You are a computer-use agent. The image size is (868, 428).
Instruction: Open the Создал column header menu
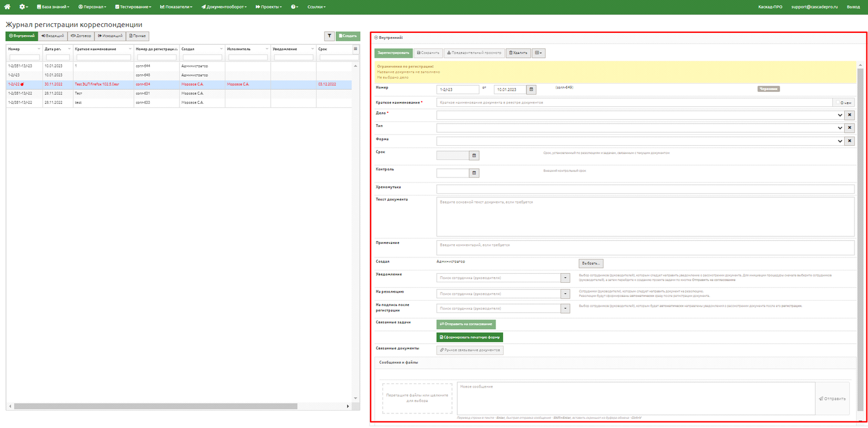[x=221, y=49]
